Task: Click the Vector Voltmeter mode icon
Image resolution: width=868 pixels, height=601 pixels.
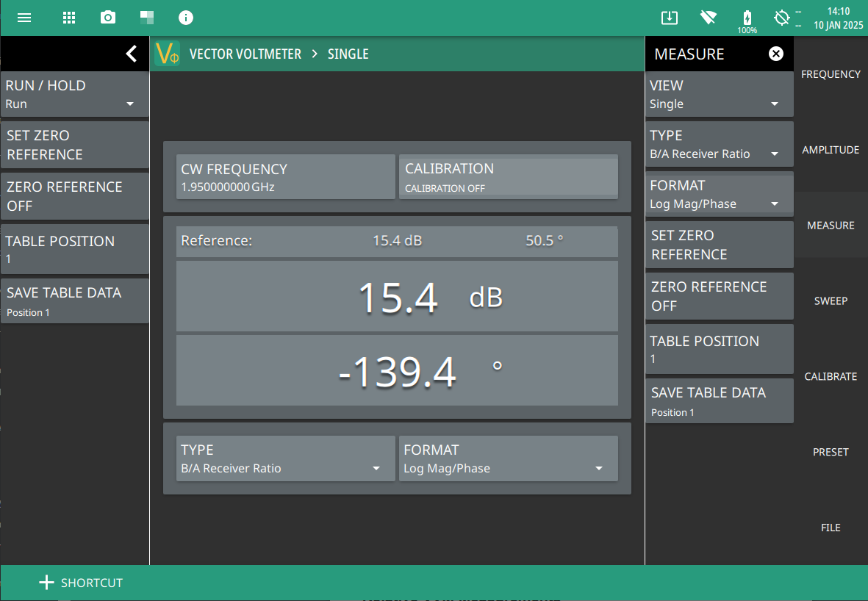Action: point(168,54)
